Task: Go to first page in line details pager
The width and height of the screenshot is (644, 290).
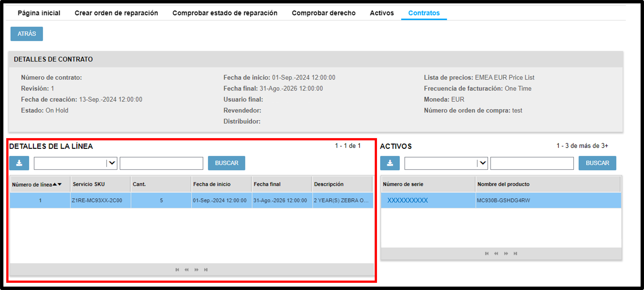Action: (177, 270)
